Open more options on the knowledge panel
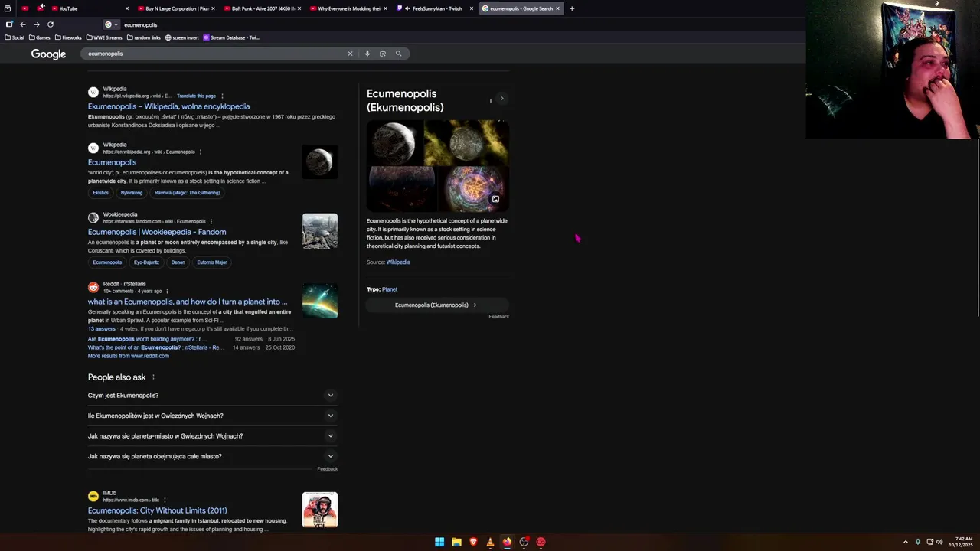Screen dimensions: 980x551 click(491, 100)
